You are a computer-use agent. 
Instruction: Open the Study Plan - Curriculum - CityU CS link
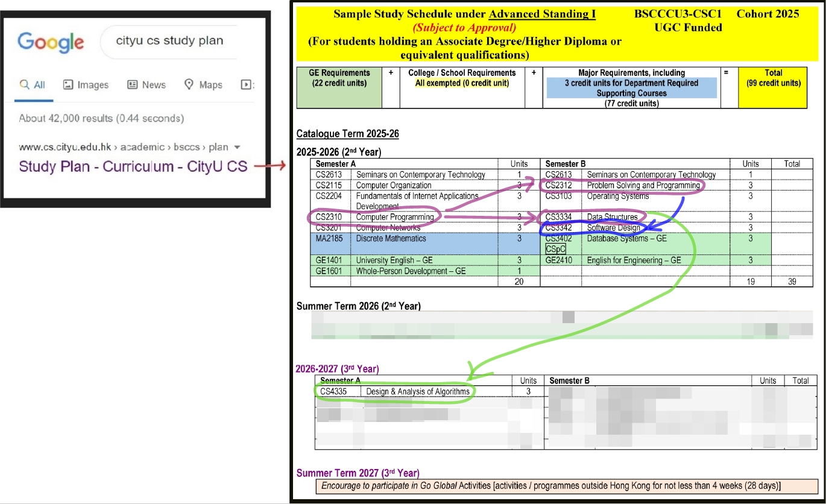pos(133,166)
